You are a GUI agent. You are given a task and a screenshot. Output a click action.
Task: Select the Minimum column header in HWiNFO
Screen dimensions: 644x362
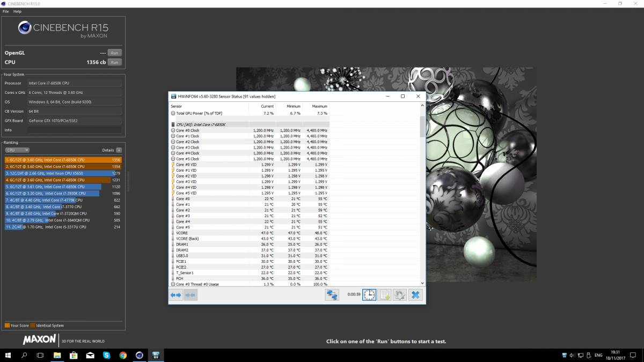point(289,106)
